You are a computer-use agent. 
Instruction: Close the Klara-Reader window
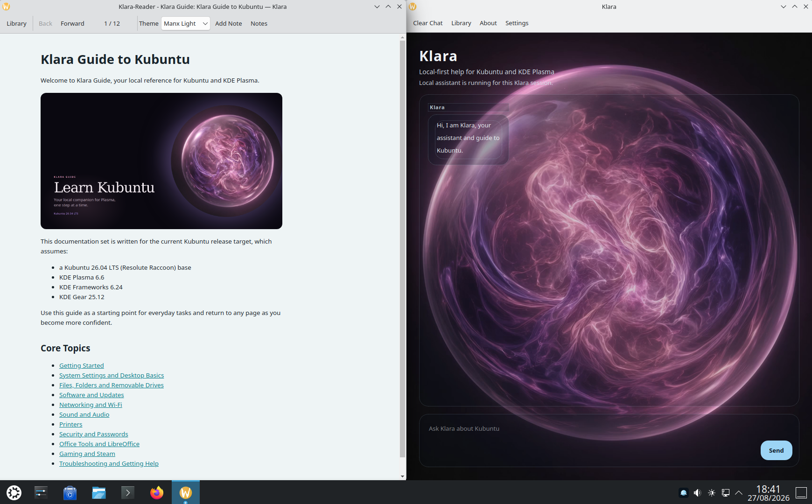[399, 7]
